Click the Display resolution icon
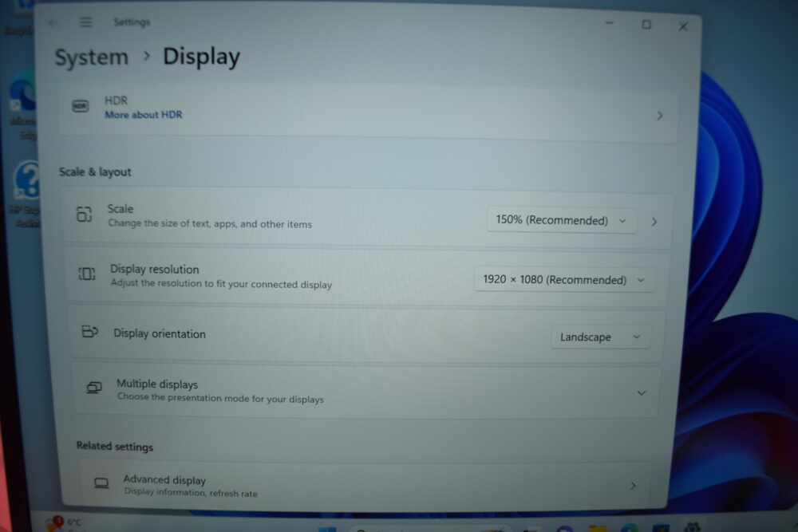This screenshot has width=798, height=532. 86,274
